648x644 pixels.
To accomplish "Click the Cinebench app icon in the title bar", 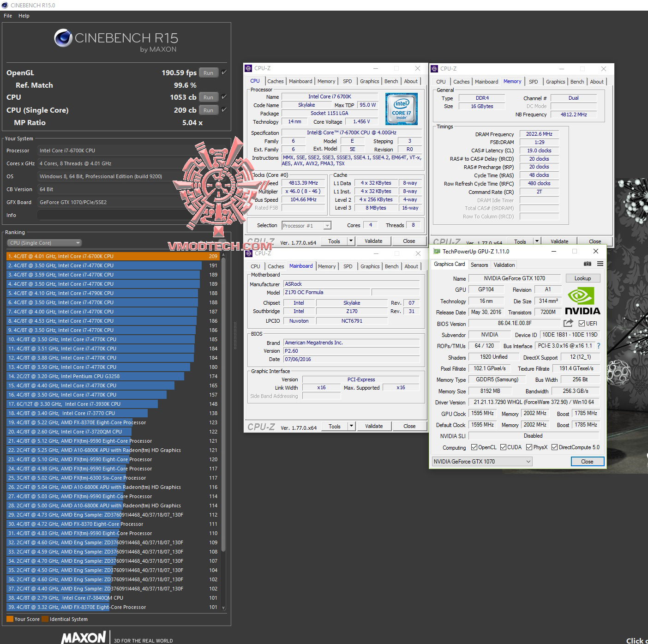I will [x=5, y=5].
